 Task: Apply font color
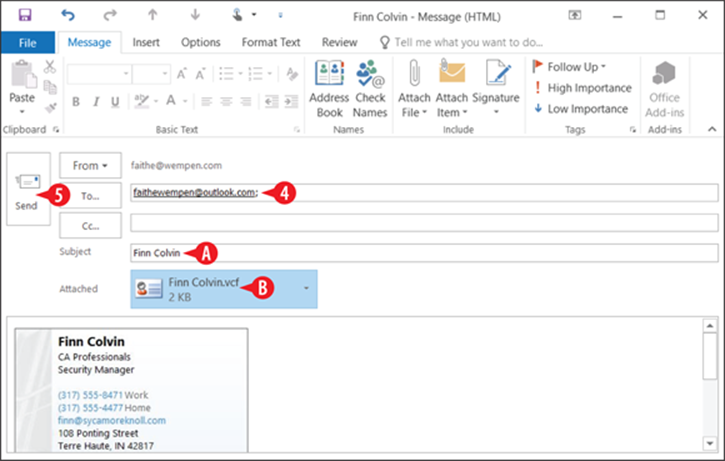171,101
